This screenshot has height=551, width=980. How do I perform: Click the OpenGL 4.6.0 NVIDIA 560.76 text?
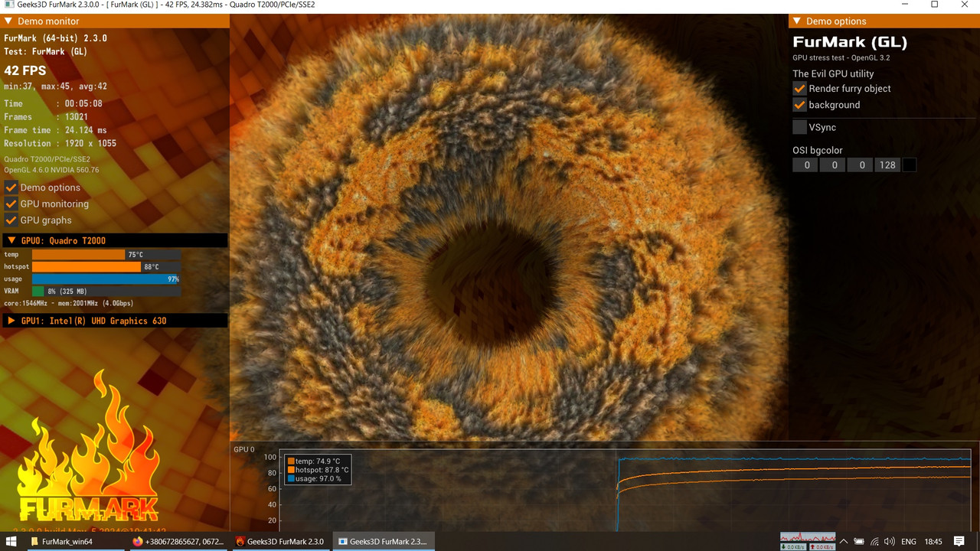[51, 170]
